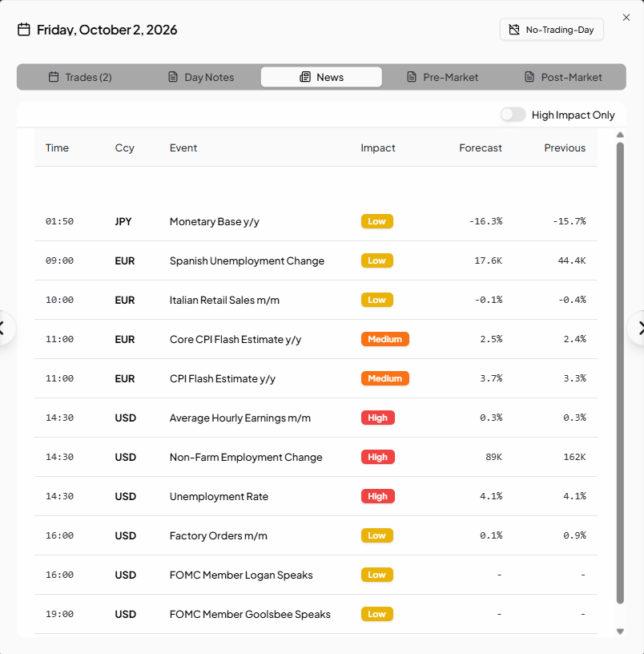This screenshot has width=644, height=654.
Task: Click the 3.7% forecast value
Action: pyautogui.click(x=491, y=378)
